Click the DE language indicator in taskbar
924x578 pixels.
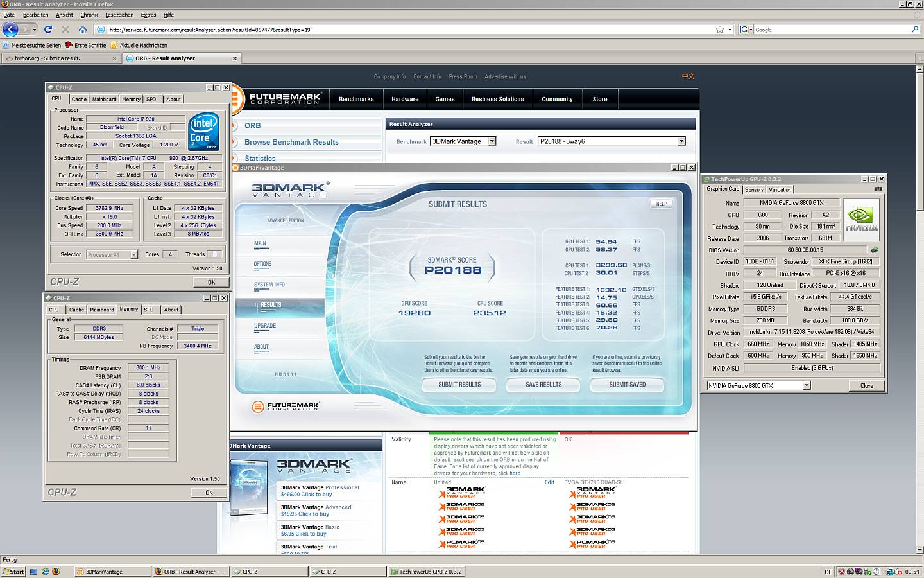click(x=828, y=572)
